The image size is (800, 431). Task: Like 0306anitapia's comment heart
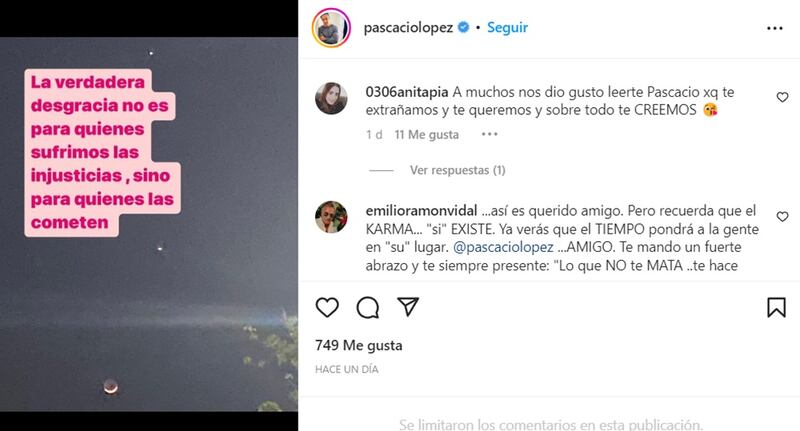point(782,97)
